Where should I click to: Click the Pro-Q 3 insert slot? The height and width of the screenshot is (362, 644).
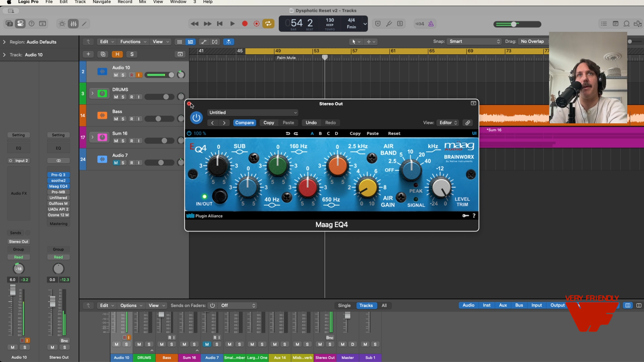pyautogui.click(x=58, y=175)
